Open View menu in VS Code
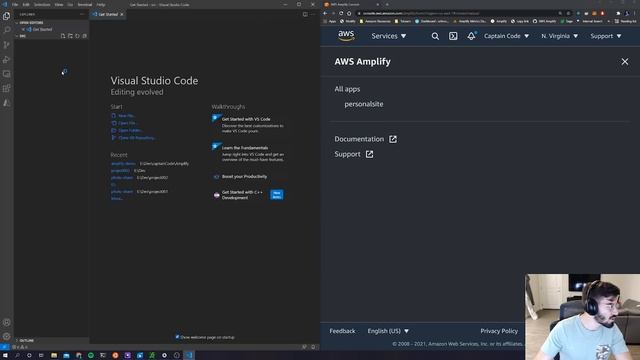Viewport: 640px width, 360px height. [x=59, y=4]
